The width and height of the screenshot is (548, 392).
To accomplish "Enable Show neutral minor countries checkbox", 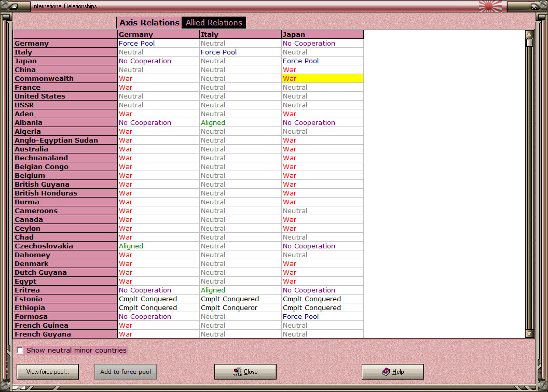I will pos(20,350).
